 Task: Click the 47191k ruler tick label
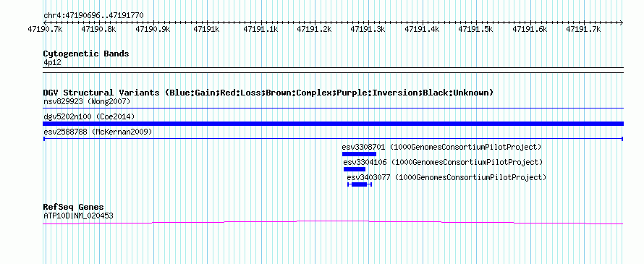click(207, 29)
